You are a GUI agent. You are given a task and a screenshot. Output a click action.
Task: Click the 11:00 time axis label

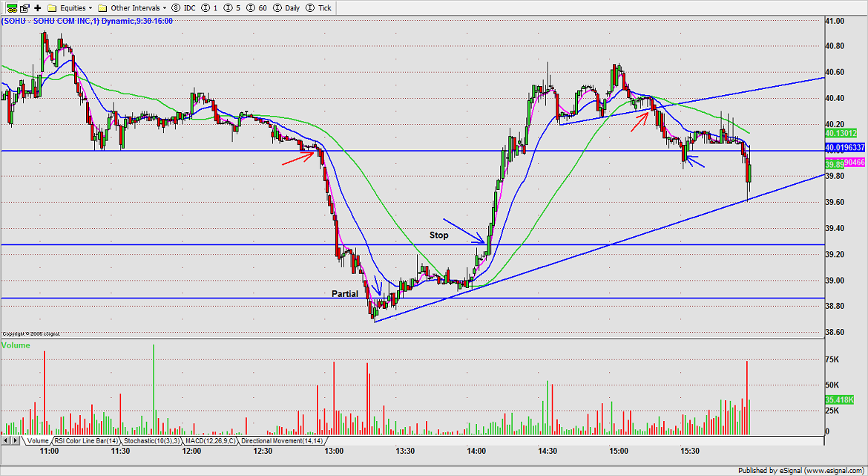click(x=50, y=451)
